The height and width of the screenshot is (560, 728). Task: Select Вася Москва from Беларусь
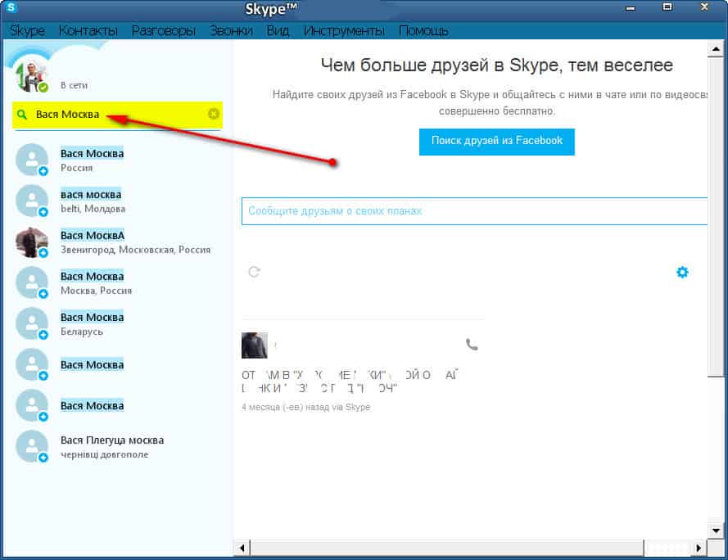[x=117, y=323]
